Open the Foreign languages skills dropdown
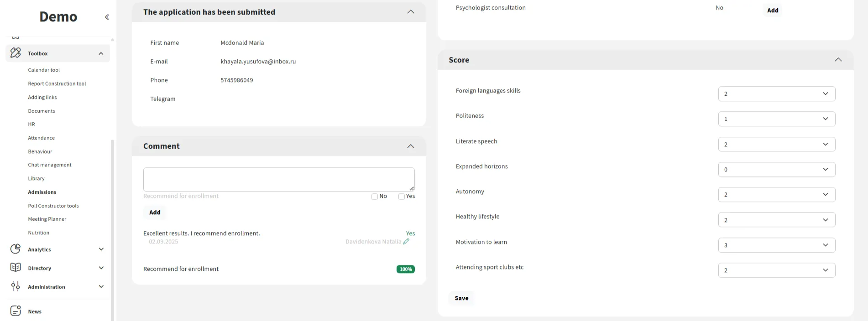This screenshot has height=321, width=868. 776,94
